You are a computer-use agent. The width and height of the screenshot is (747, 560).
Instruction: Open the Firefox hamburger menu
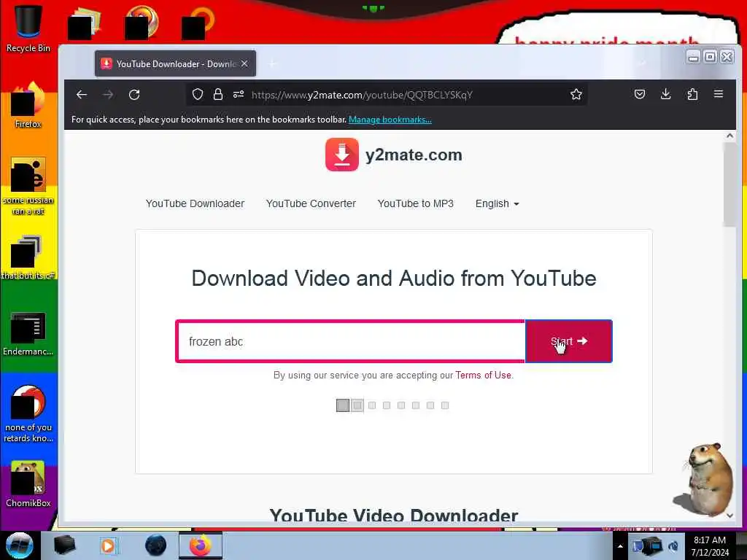[719, 94]
